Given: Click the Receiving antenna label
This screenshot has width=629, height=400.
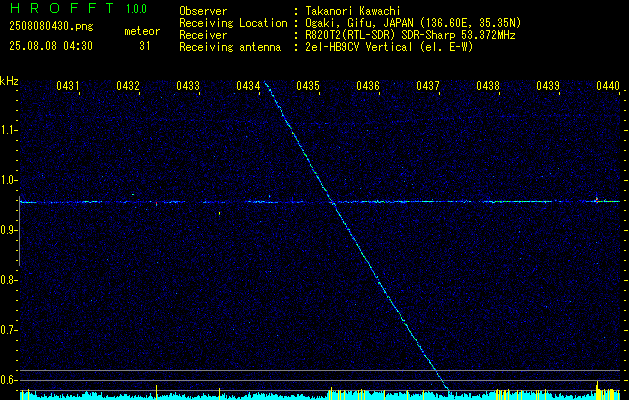Looking at the screenshot, I should click(x=230, y=47).
